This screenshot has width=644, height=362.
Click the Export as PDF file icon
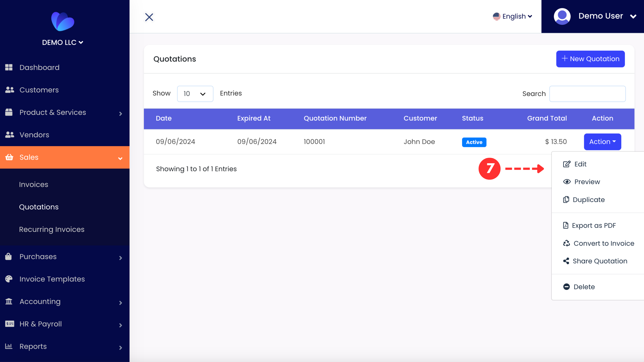coord(566,225)
